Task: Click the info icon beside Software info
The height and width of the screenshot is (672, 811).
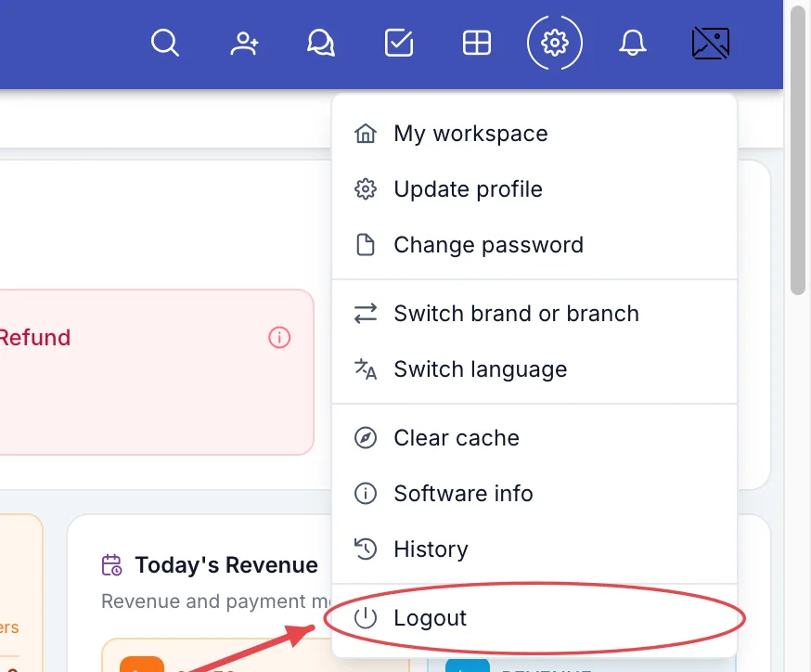Action: [366, 493]
